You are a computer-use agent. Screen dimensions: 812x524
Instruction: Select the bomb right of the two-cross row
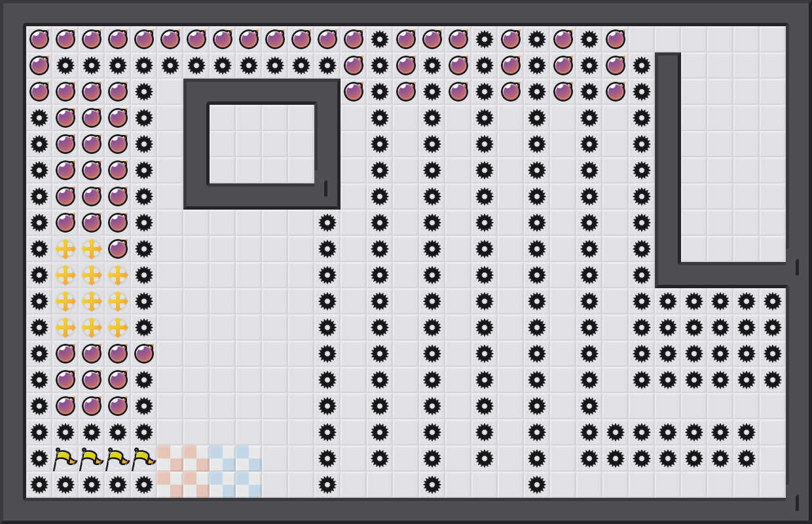click(118, 249)
